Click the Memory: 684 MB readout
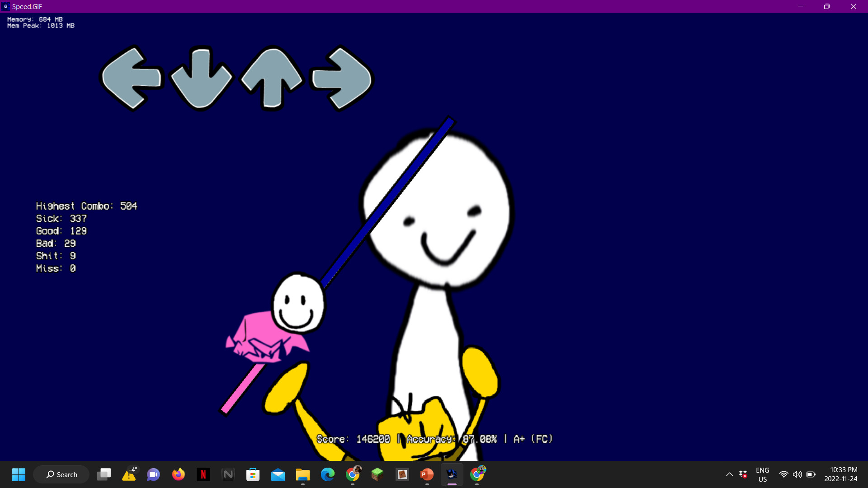Screen dimensions: 868x488 (x=35, y=19)
